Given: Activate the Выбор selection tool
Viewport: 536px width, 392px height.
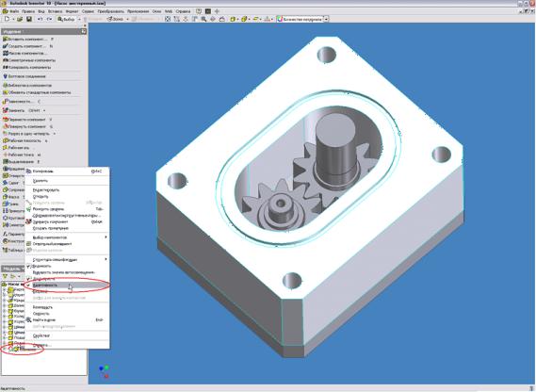Looking at the screenshot, I should click(66, 19).
